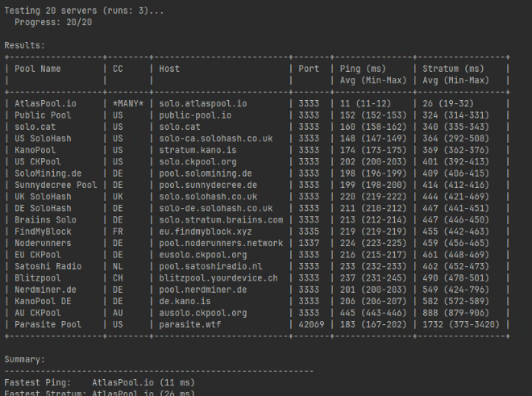Click port 3335 in FindMyBlock row
The height and width of the screenshot is (396, 532).
point(309,231)
